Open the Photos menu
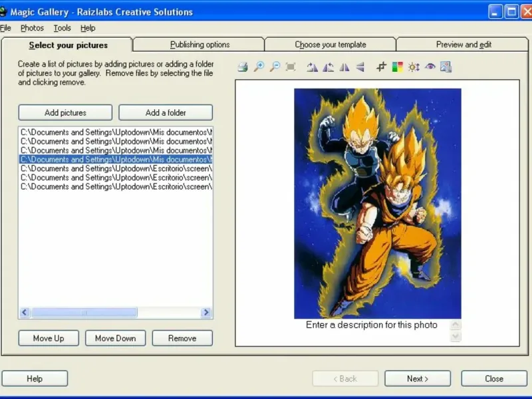This screenshot has height=399, width=532. point(32,28)
